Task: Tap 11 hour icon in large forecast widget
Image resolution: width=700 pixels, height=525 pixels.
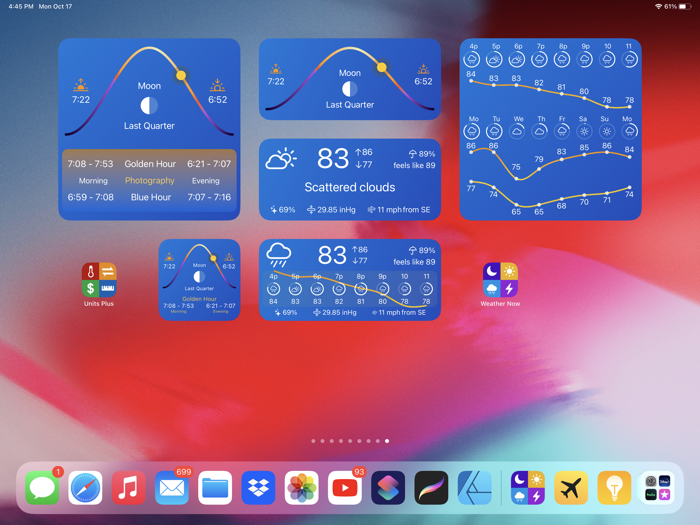Action: [629, 59]
